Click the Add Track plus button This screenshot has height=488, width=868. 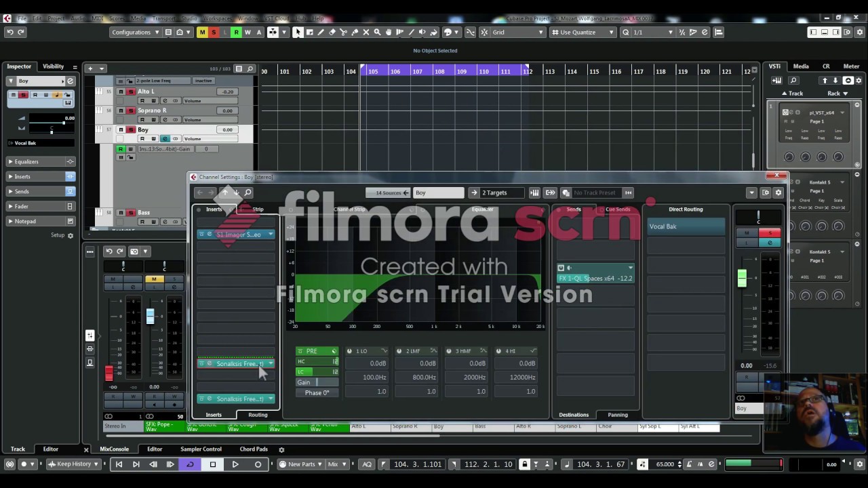pos(90,68)
